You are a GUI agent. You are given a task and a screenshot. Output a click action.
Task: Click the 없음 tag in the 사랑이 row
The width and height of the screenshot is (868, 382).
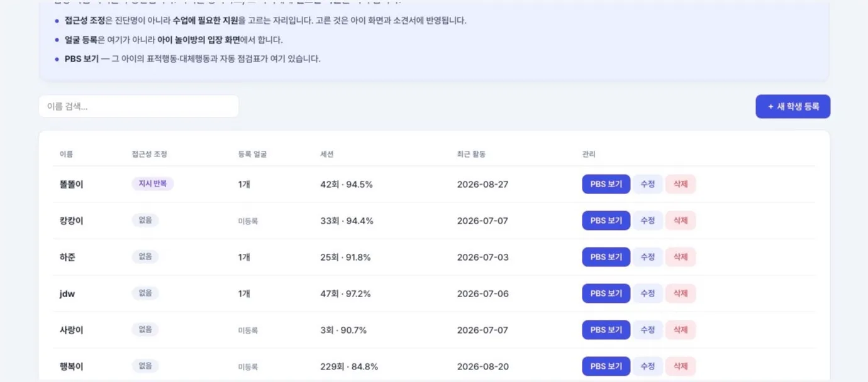tap(145, 330)
